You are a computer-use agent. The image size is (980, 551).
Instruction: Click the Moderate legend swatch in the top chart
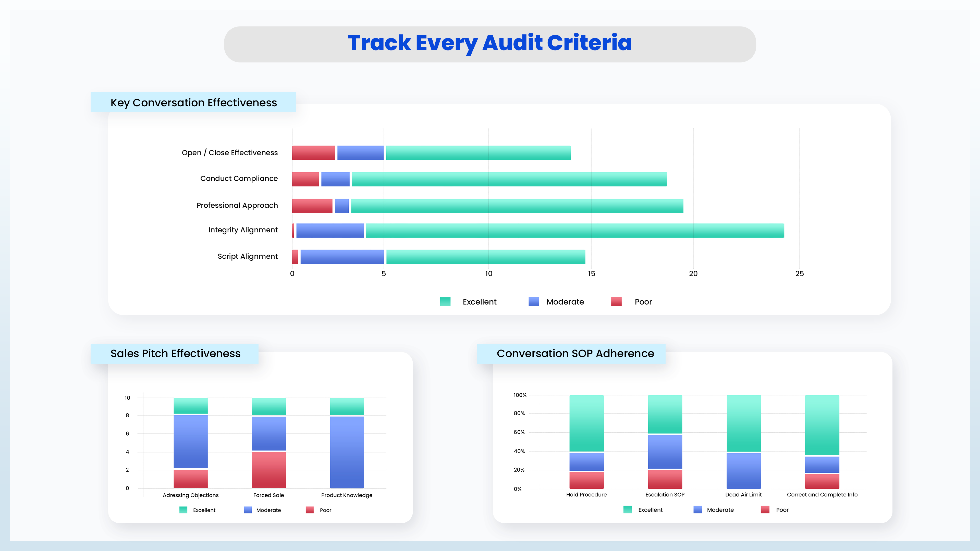tap(534, 302)
